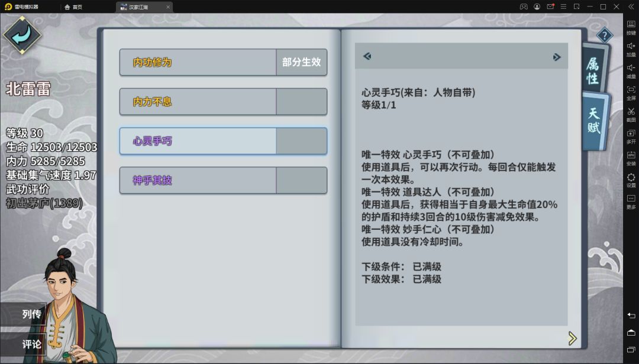Open emulator settings 设置 gear icon

tap(631, 180)
